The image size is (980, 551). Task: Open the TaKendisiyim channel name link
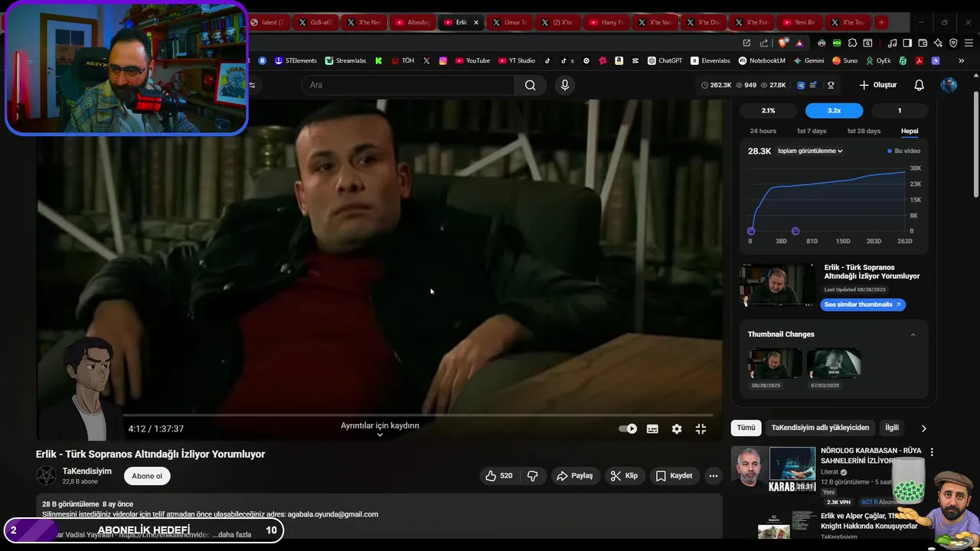87,471
